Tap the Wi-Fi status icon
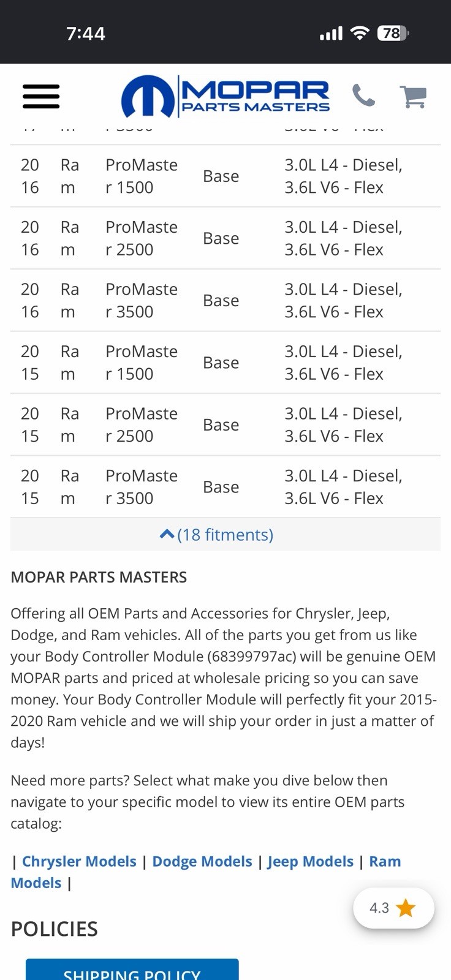The height and width of the screenshot is (980, 451). 360,33
